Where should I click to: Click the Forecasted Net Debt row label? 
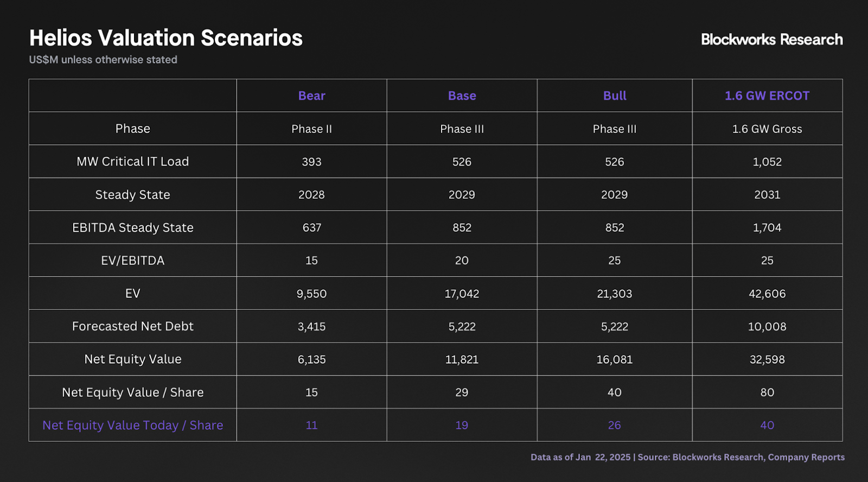tap(132, 326)
